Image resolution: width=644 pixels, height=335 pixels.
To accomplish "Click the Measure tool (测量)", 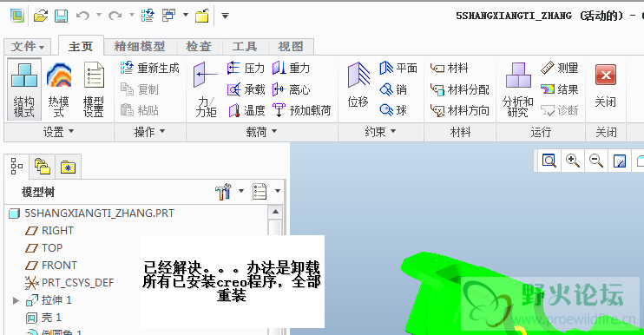I will click(x=560, y=68).
